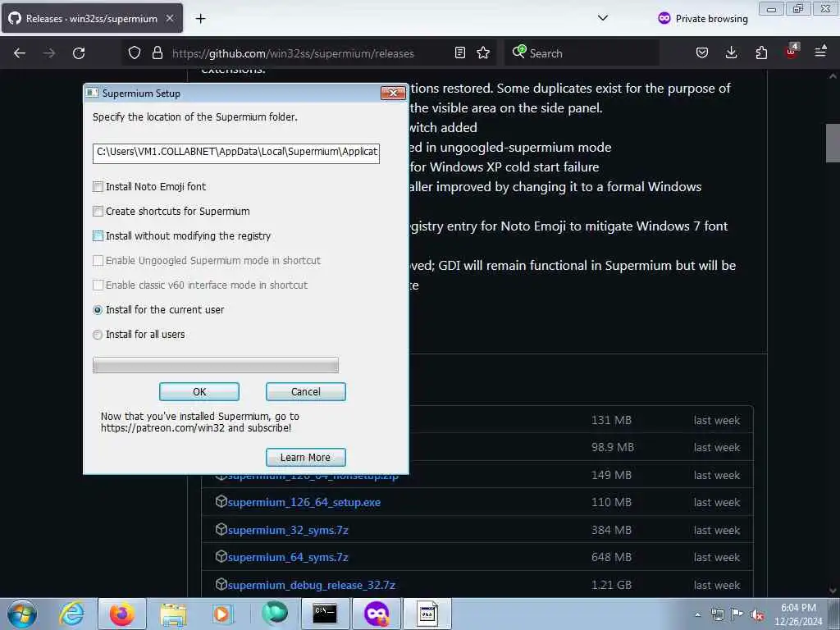
Task: Click the setup progress bar
Action: 216,365
